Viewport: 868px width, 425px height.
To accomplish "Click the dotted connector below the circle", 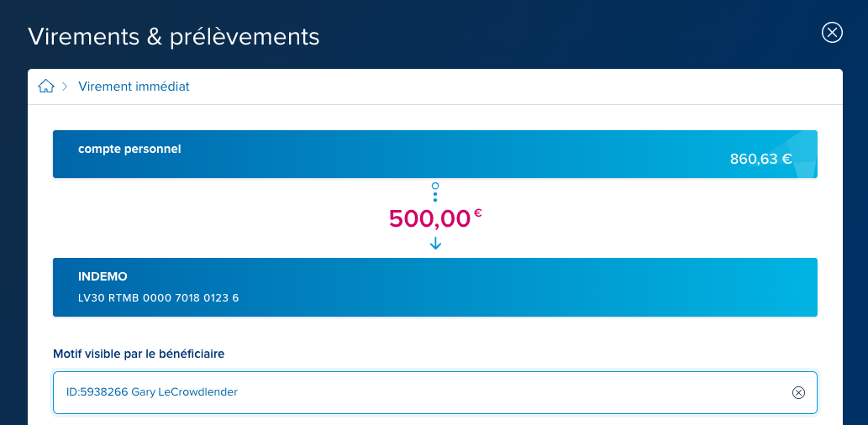I will pyautogui.click(x=435, y=197).
